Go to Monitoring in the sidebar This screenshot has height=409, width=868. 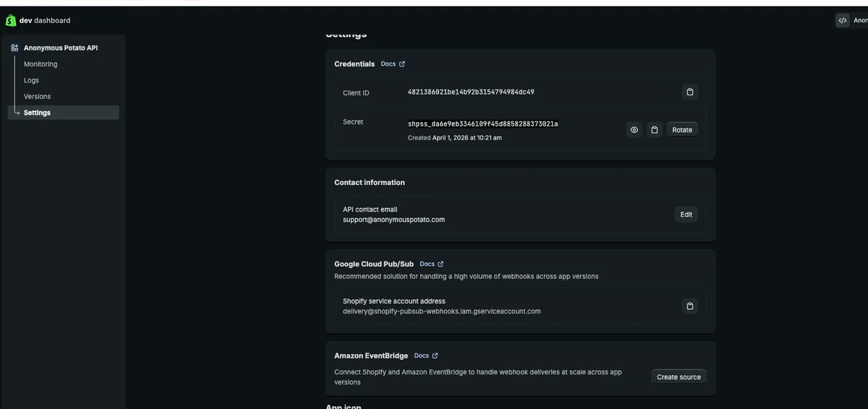pos(41,64)
